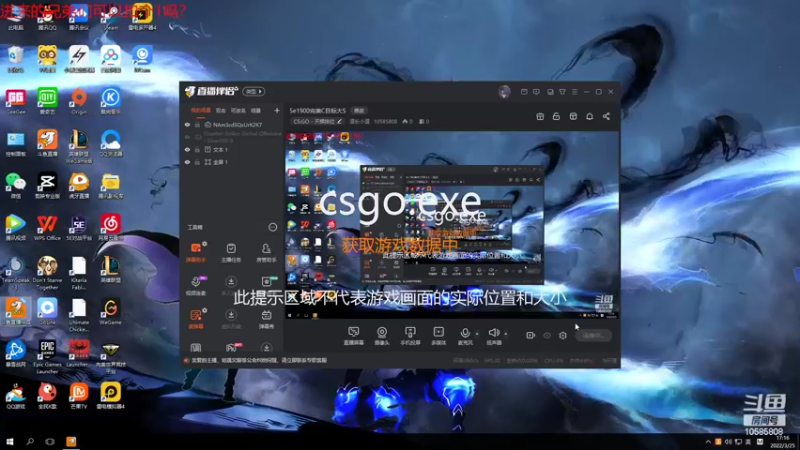Toggle visibility of the 全屏 1 source

coord(187,162)
